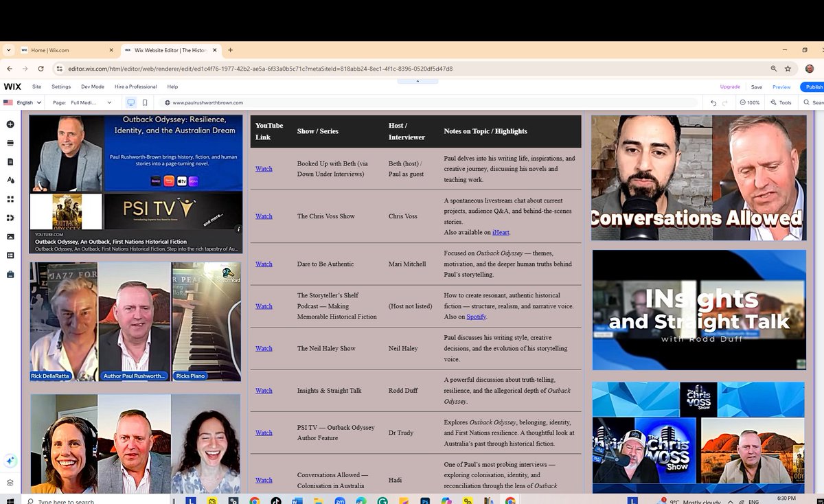This screenshot has height=504, width=824.
Task: Switch to mobile view icon
Action: point(145,102)
